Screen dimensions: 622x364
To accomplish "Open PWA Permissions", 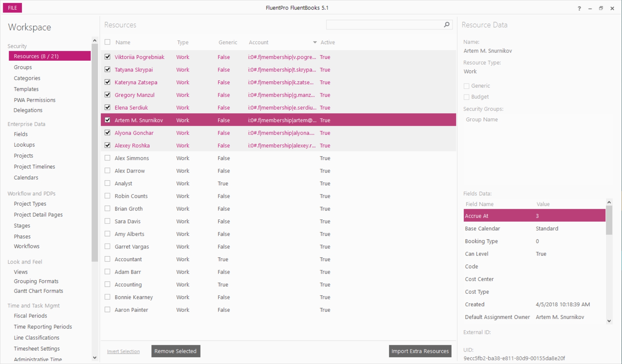I will coord(34,100).
